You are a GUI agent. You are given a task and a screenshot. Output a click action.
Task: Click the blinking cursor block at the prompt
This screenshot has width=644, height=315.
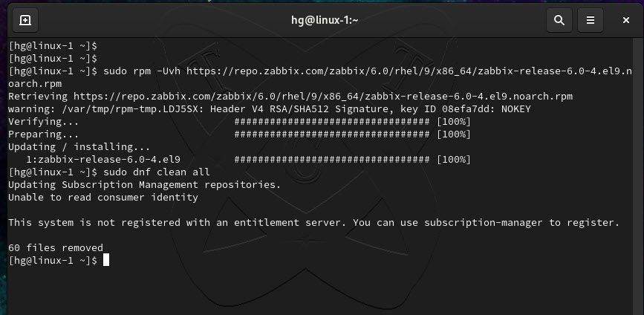(x=106, y=260)
